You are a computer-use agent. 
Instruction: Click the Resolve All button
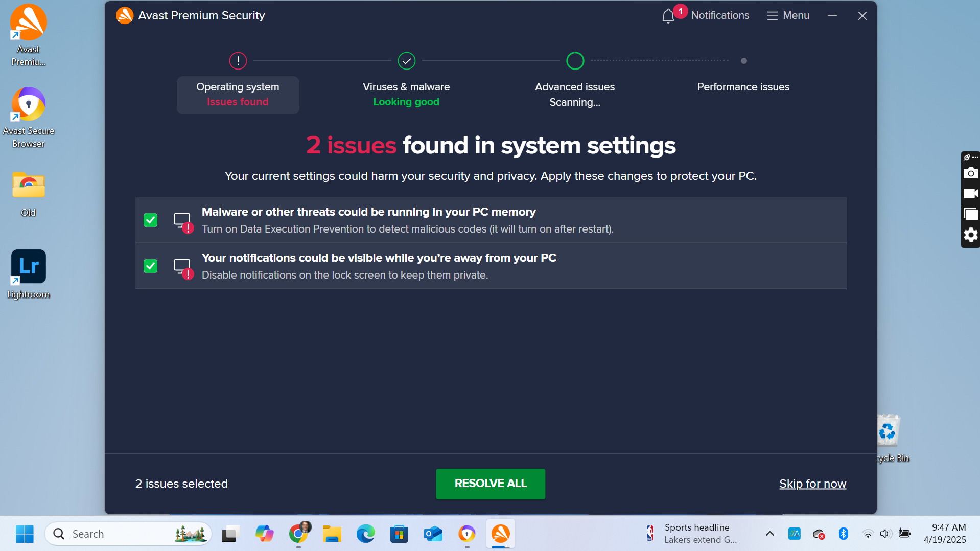click(490, 484)
